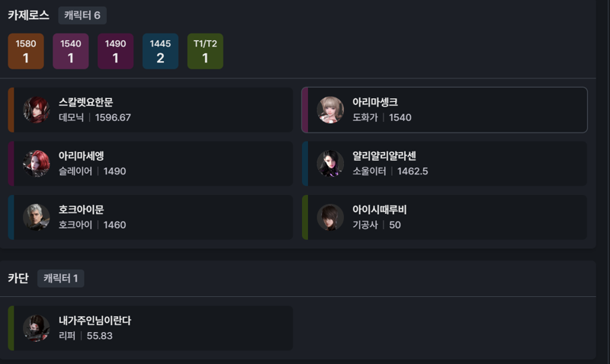
Task: Click the 아리마셍크 character portrait
Action: pyautogui.click(x=330, y=110)
